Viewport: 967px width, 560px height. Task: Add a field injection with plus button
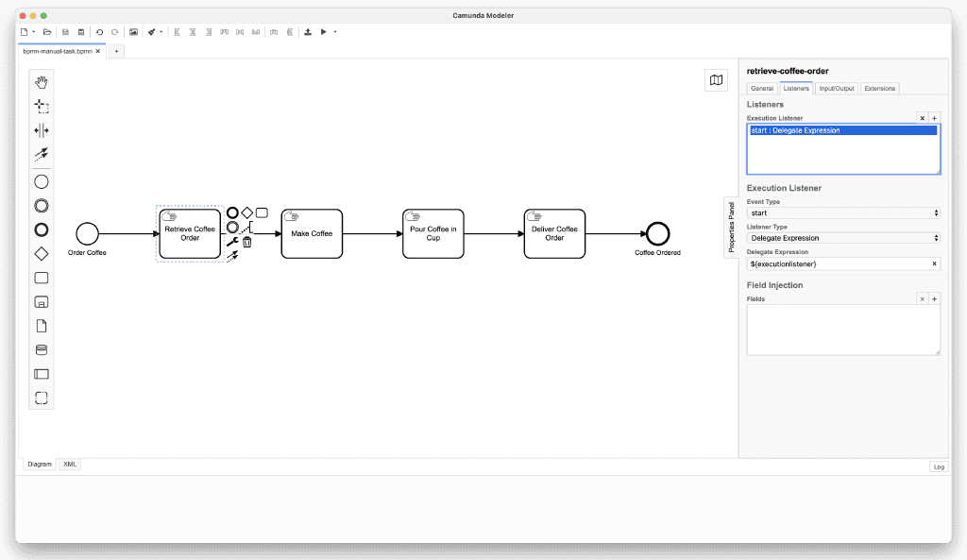pos(934,298)
